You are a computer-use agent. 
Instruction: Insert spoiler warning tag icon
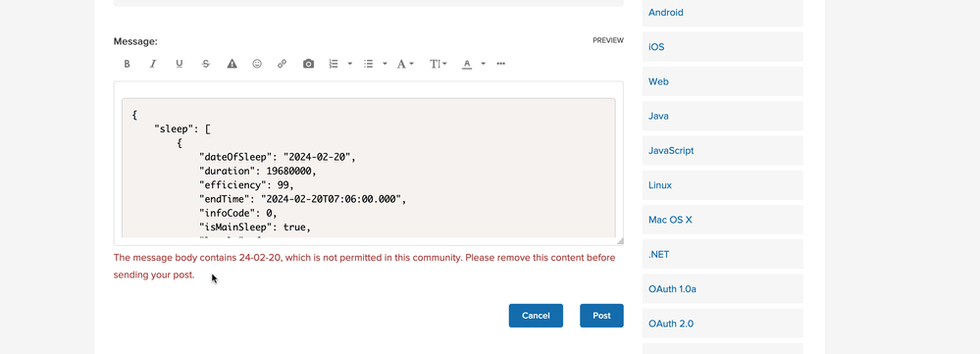(232, 64)
